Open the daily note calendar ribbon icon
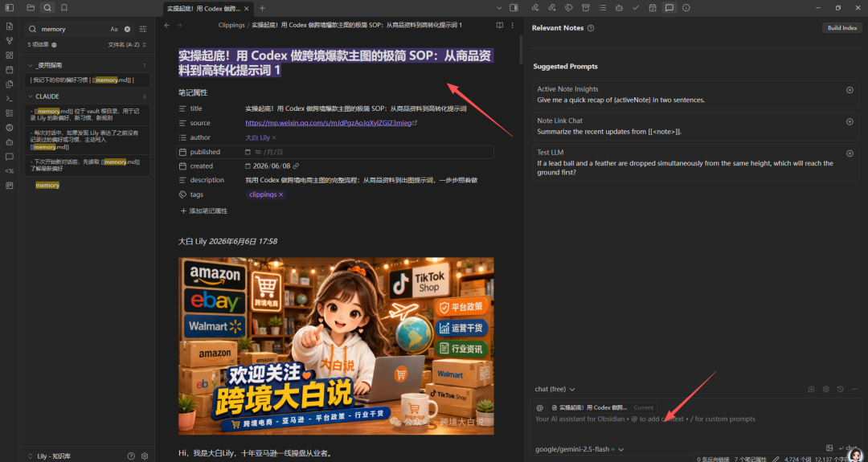 (x=10, y=70)
